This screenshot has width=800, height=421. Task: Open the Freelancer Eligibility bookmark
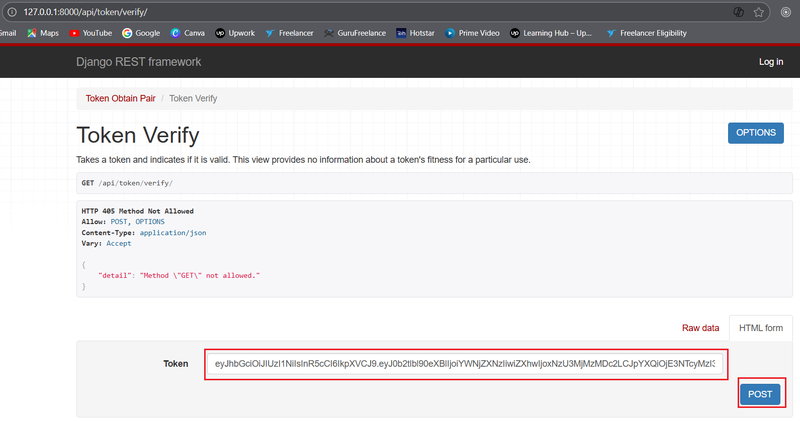pyautogui.click(x=646, y=33)
